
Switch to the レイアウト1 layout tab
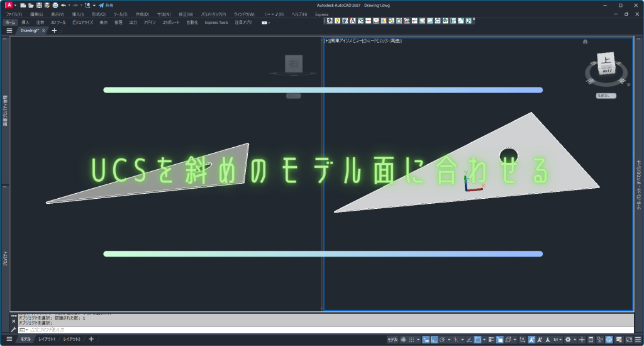[47, 340]
